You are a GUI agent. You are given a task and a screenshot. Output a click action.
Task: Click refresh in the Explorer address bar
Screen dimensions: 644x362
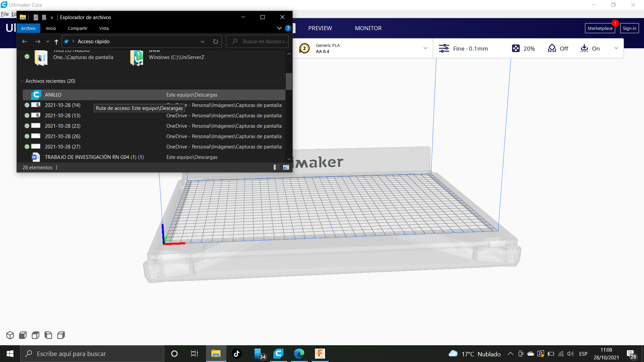pos(216,42)
